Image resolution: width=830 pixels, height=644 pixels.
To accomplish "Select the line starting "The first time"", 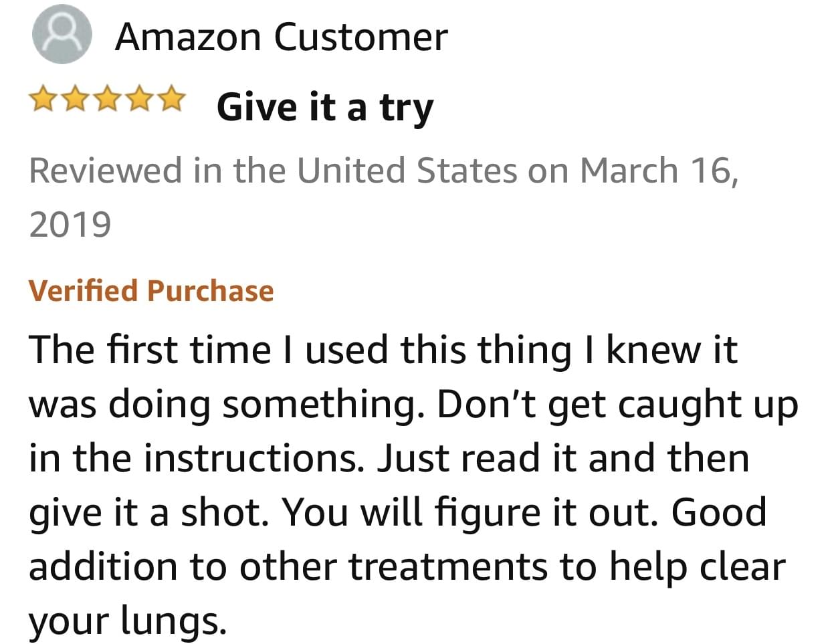I will [x=383, y=350].
